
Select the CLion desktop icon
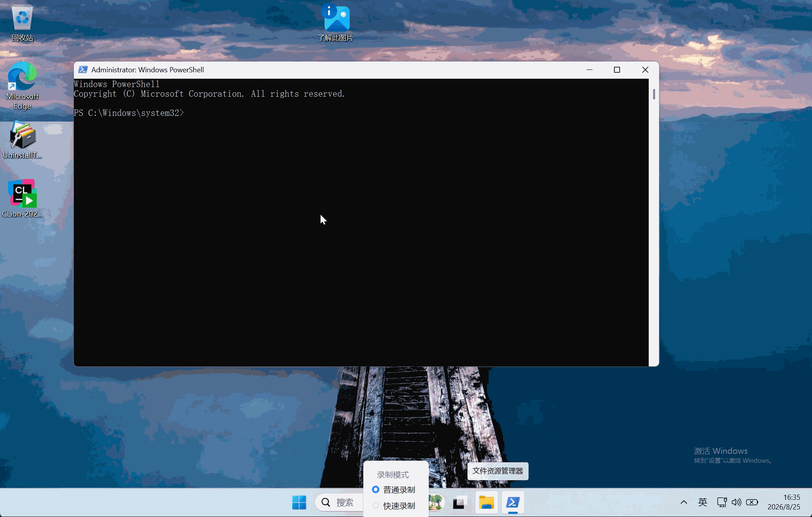click(22, 199)
